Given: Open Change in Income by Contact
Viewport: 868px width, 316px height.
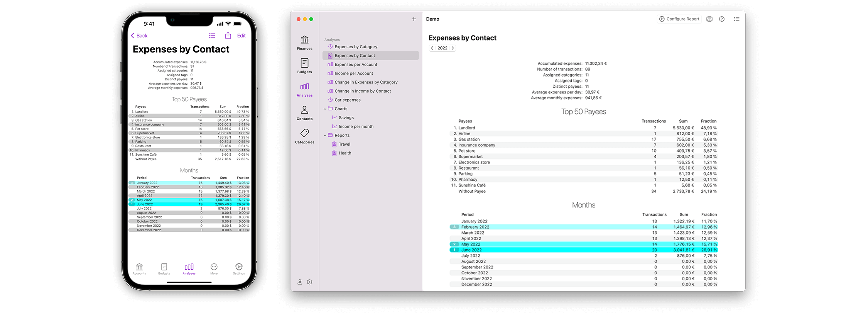Looking at the screenshot, I should tap(370, 91).
